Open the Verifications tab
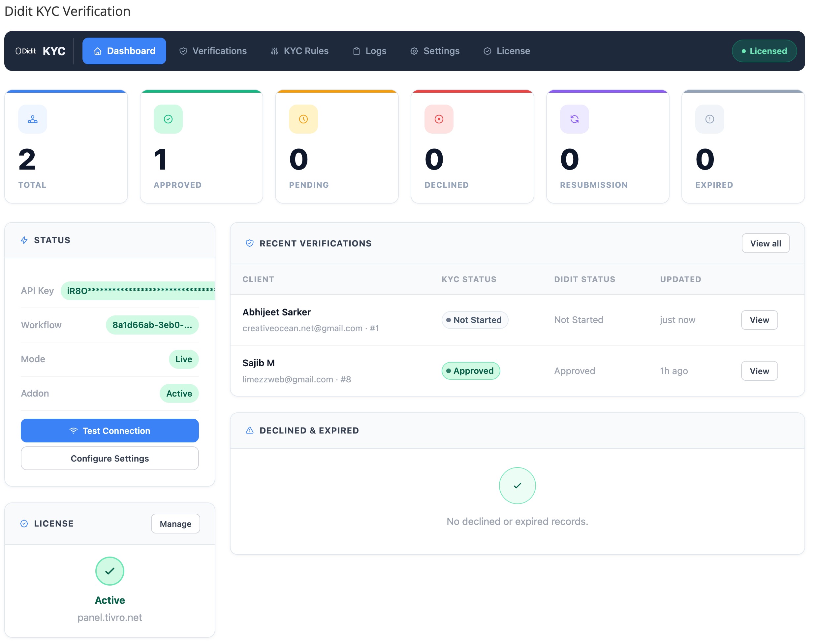 213,51
